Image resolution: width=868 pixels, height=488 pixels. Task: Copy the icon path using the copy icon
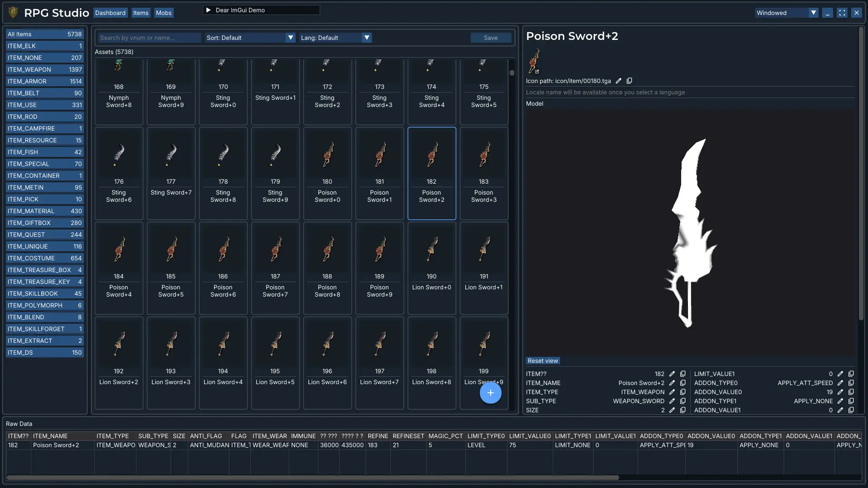(629, 81)
